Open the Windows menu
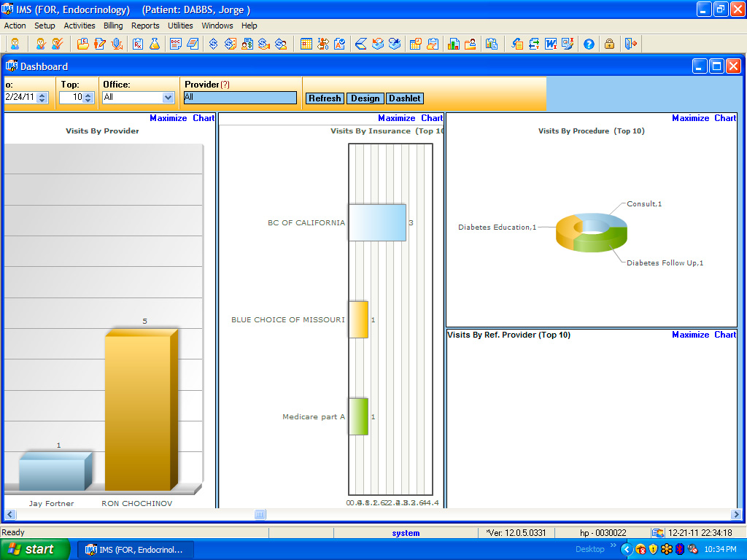This screenshot has height=560, width=747. point(217,26)
